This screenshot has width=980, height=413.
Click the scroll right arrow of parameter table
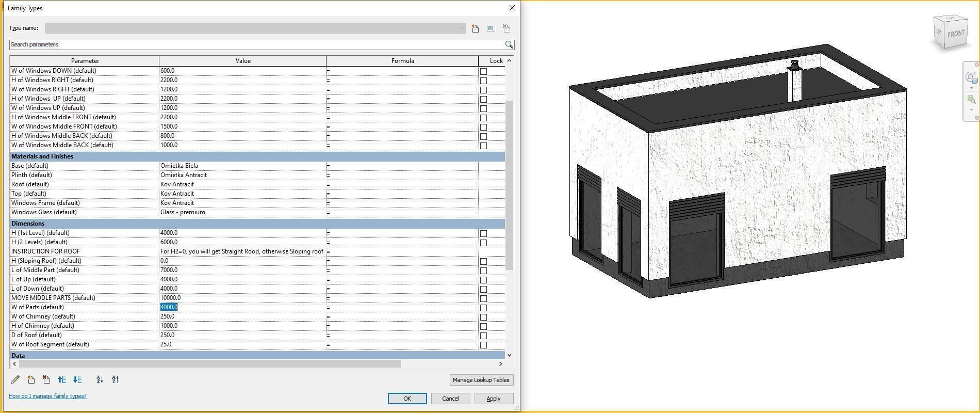500,363
